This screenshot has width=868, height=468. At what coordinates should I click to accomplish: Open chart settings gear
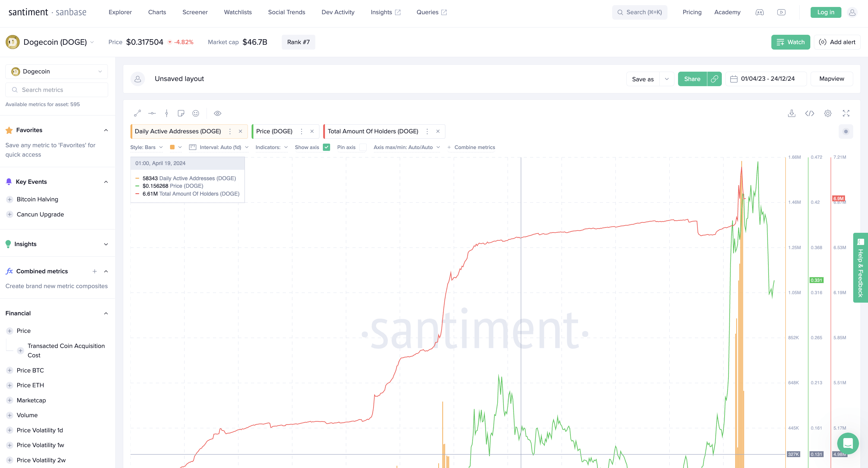828,113
